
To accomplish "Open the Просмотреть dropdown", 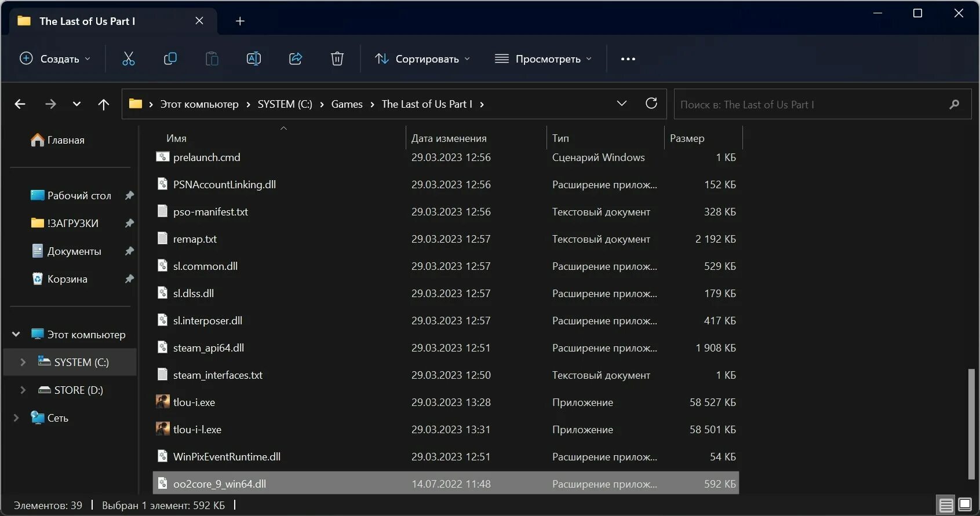I will click(543, 58).
